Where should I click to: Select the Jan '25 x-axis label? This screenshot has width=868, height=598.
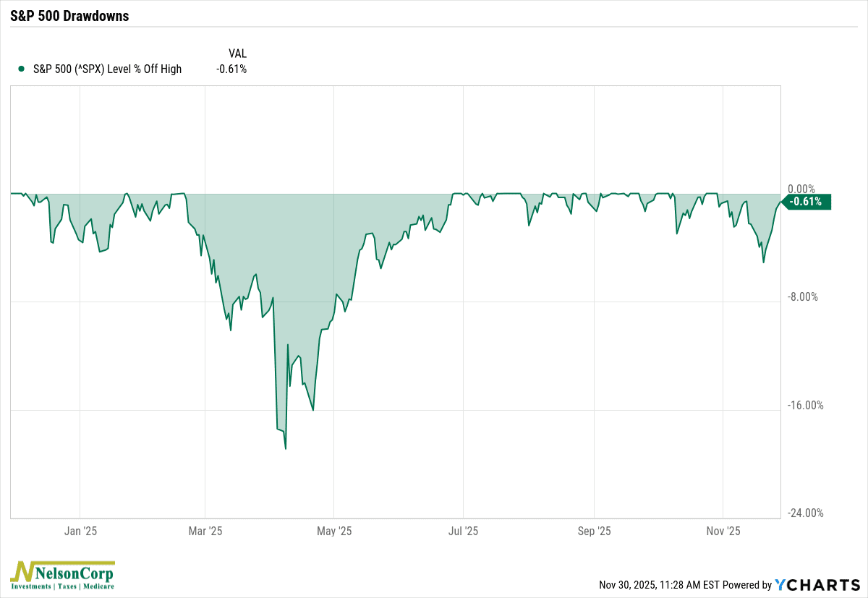tap(80, 531)
